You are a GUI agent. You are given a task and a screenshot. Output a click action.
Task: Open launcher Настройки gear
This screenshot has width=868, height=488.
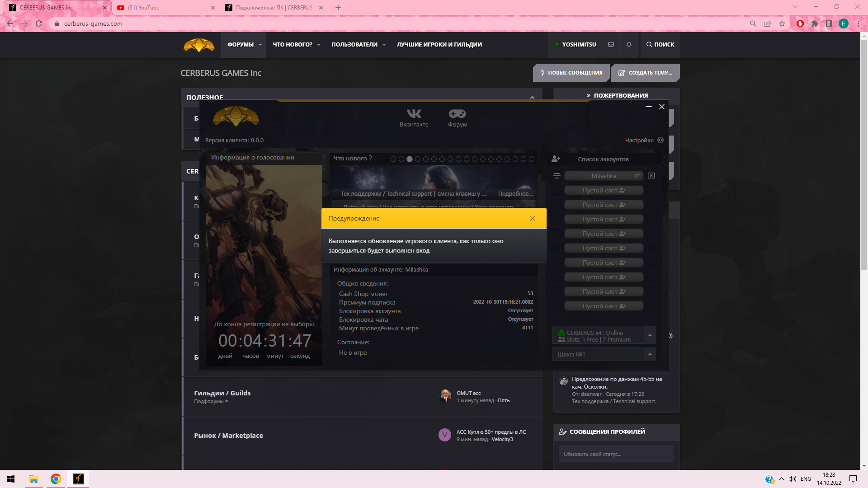(660, 140)
